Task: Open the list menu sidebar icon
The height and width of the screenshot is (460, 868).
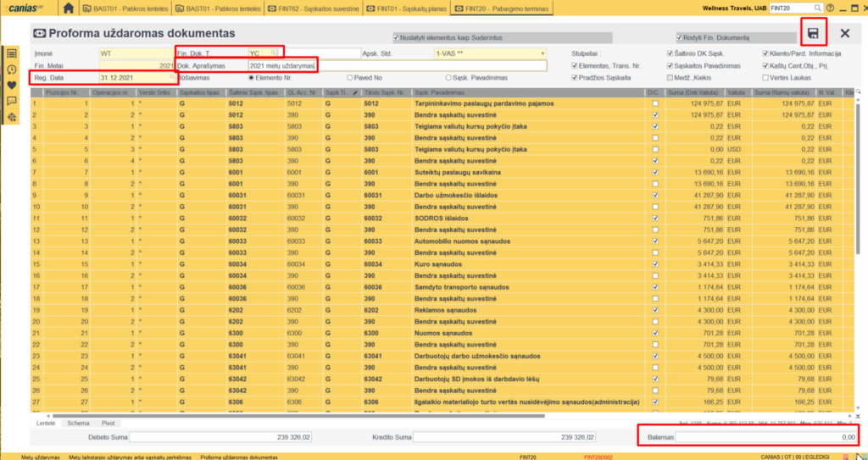Action: point(12,54)
